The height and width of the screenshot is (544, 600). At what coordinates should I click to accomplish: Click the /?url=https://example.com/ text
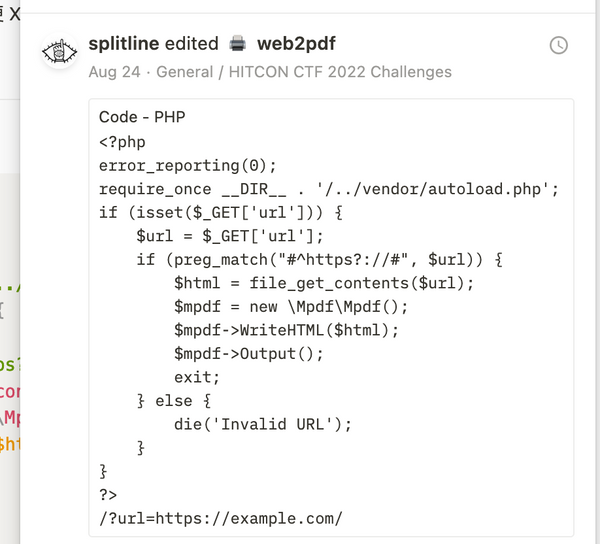click(221, 518)
